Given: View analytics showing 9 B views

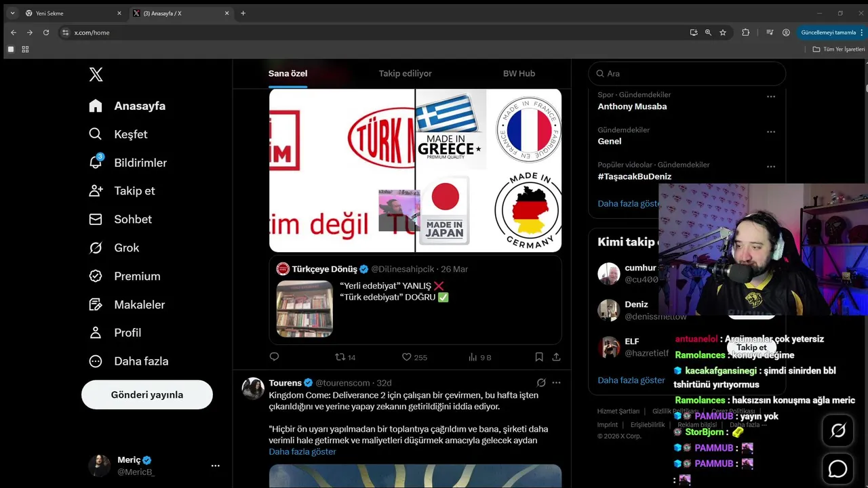Looking at the screenshot, I should (479, 357).
